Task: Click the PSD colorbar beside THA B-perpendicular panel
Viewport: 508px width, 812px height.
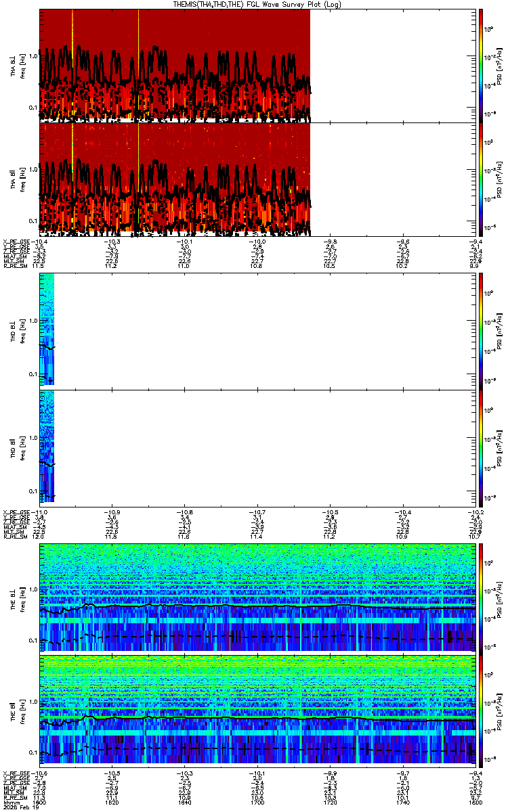Action: point(482,66)
